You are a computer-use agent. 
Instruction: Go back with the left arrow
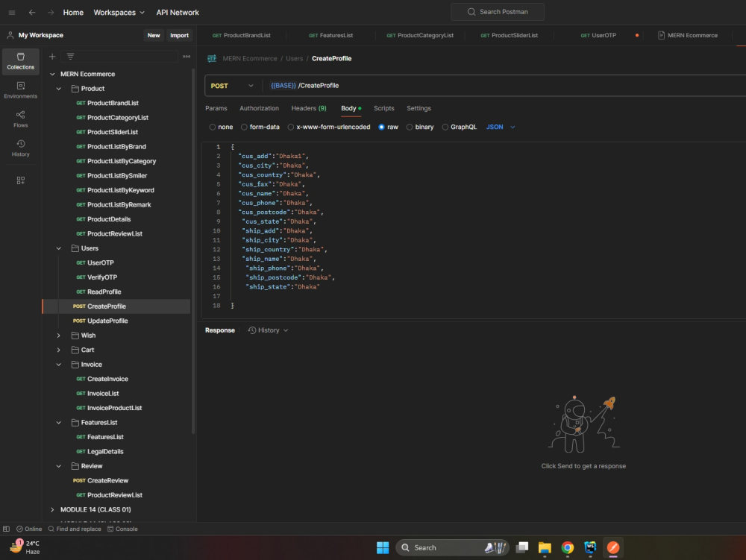pyautogui.click(x=32, y=13)
